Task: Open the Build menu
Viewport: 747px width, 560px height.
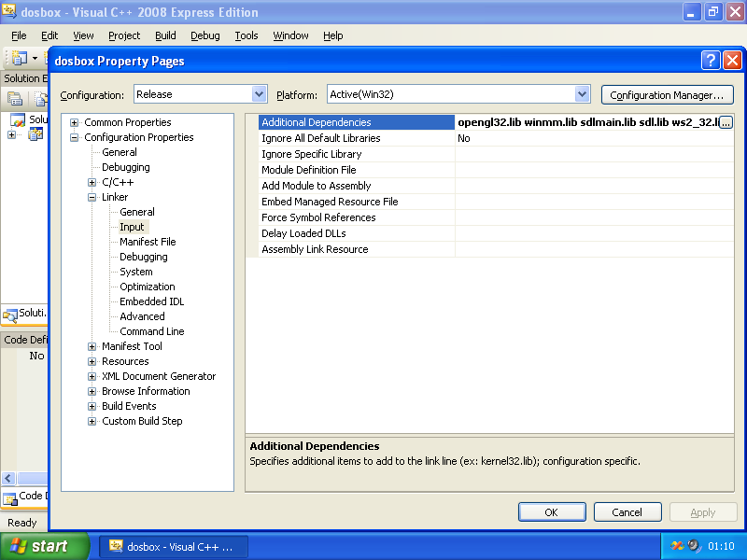Action: click(165, 35)
